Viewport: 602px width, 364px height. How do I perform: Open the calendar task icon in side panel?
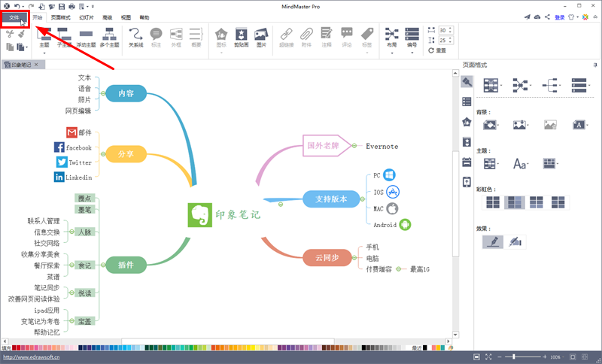point(467,162)
